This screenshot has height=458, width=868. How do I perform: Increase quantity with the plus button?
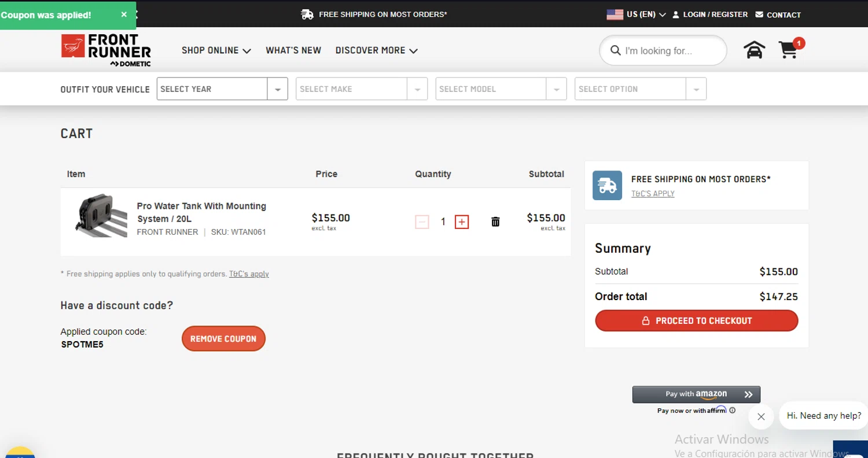click(462, 221)
